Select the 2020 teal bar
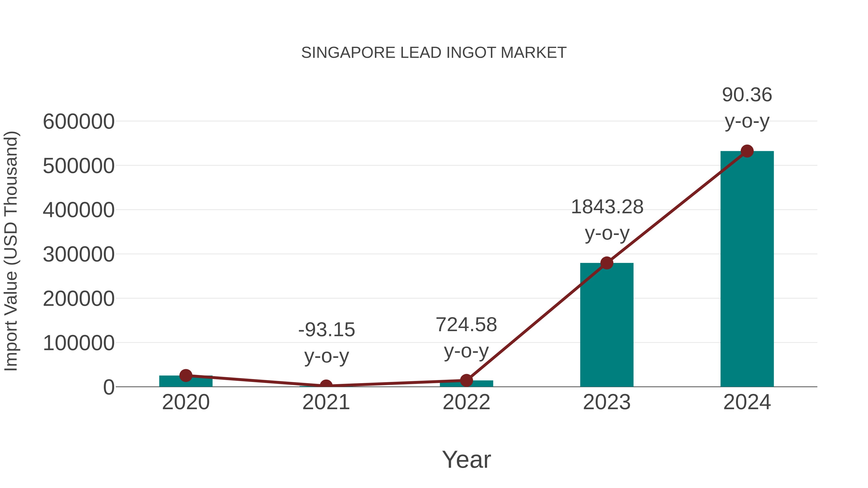This screenshot has width=868, height=488. click(x=186, y=381)
